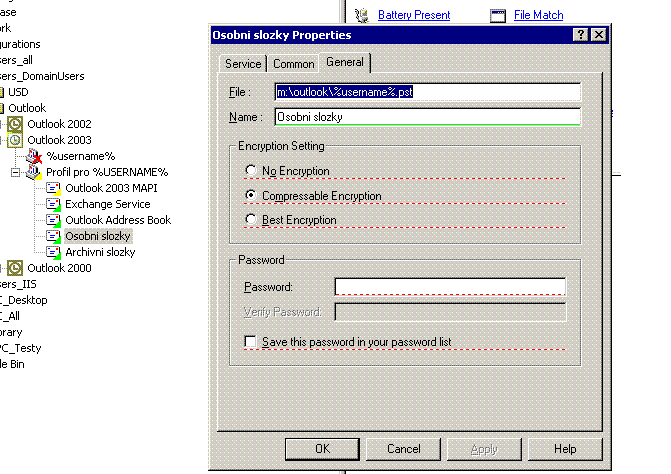Cancel the properties dialog
Image resolution: width=671 pixels, height=474 pixels.
point(404,449)
